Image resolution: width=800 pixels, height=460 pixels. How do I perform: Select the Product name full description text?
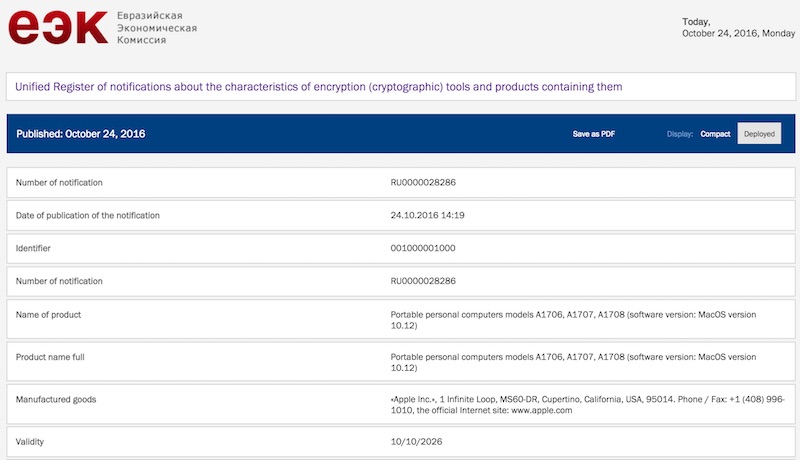click(573, 362)
